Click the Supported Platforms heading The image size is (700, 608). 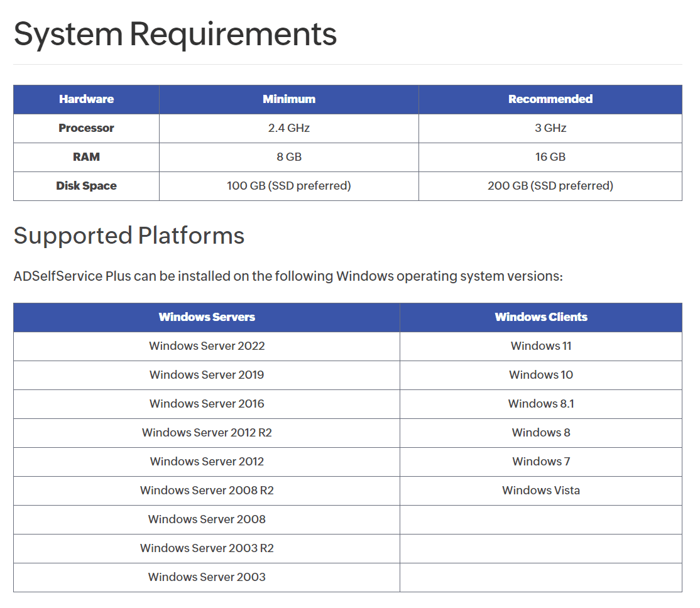click(129, 236)
